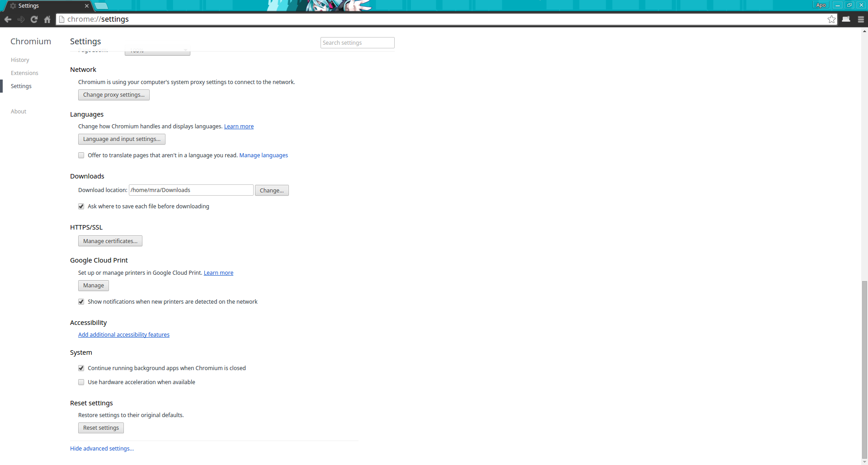Click scrollbar down arrow
This screenshot has height=465, width=868.
click(x=864, y=462)
